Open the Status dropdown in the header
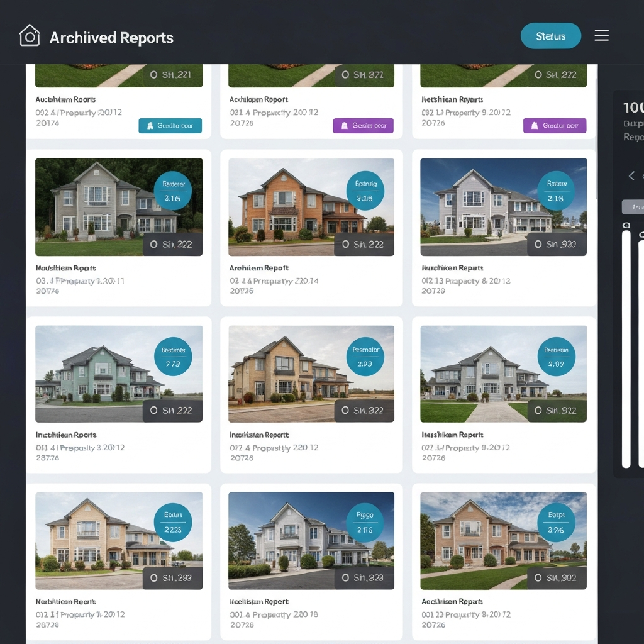 pos(550,35)
